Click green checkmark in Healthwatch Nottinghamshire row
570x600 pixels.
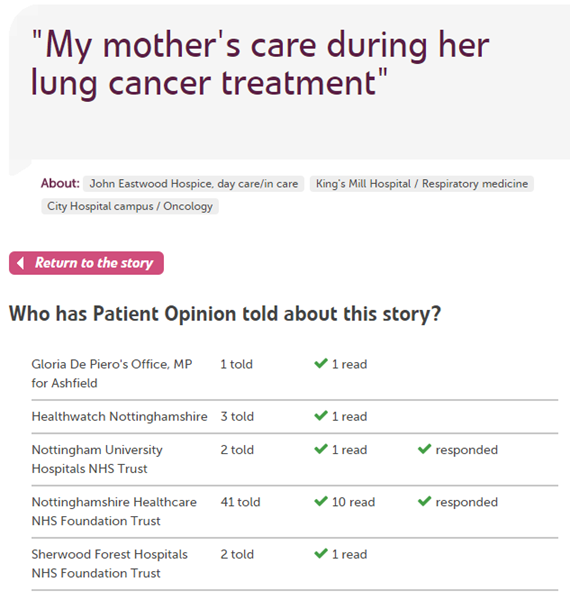tap(321, 416)
